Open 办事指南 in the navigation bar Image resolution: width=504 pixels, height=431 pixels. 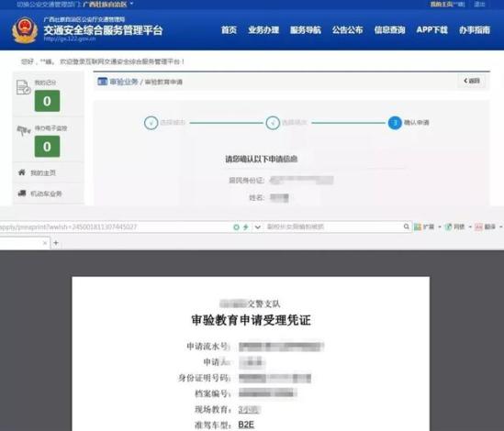point(475,30)
